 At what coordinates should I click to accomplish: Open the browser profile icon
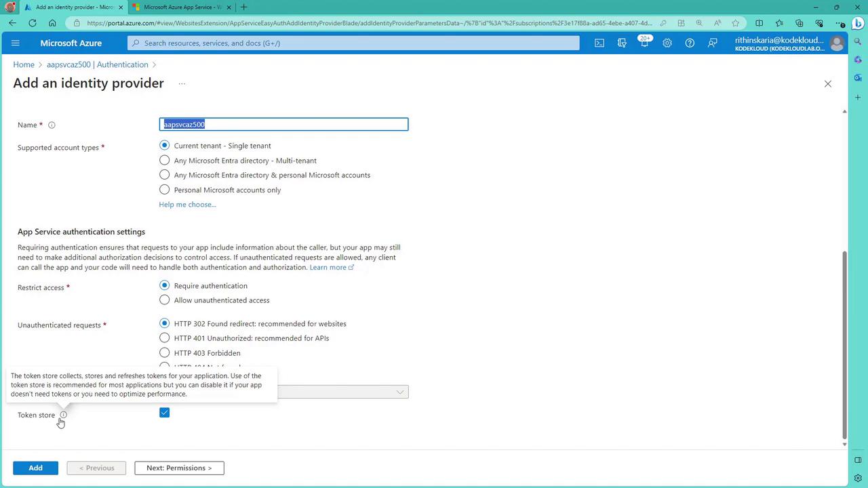pos(9,7)
